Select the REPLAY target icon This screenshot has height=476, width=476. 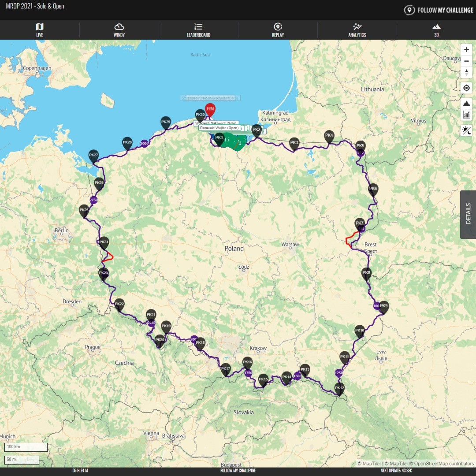click(x=278, y=30)
